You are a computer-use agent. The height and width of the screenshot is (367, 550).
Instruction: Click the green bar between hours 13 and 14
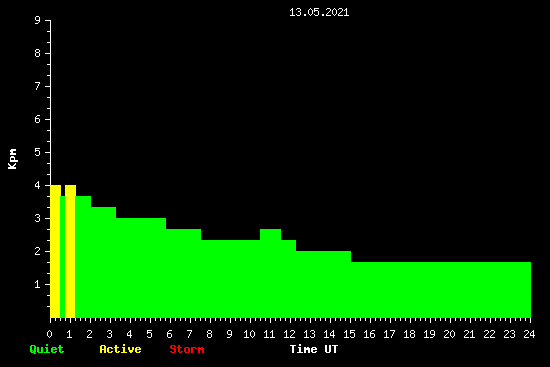point(323,284)
